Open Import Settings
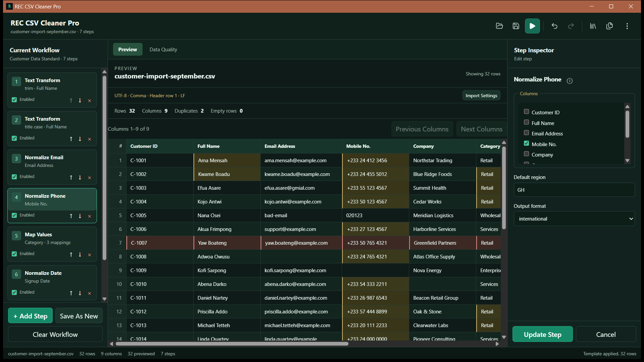This screenshot has width=644, height=362. point(481,96)
